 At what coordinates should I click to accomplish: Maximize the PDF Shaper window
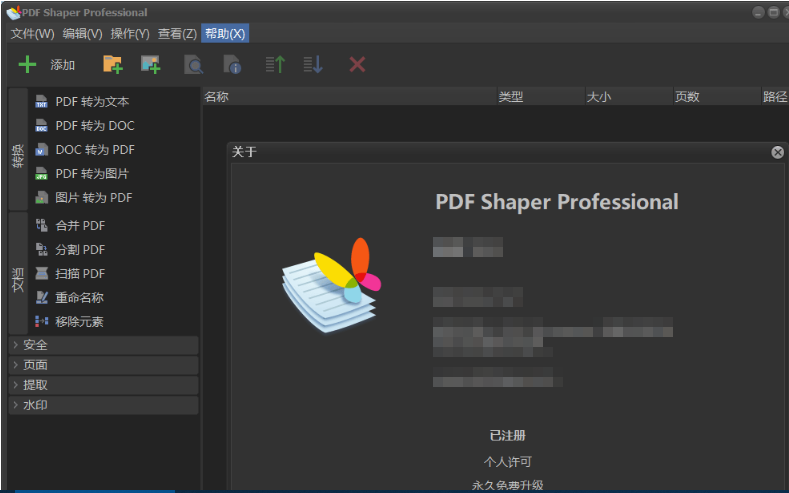pos(774,13)
